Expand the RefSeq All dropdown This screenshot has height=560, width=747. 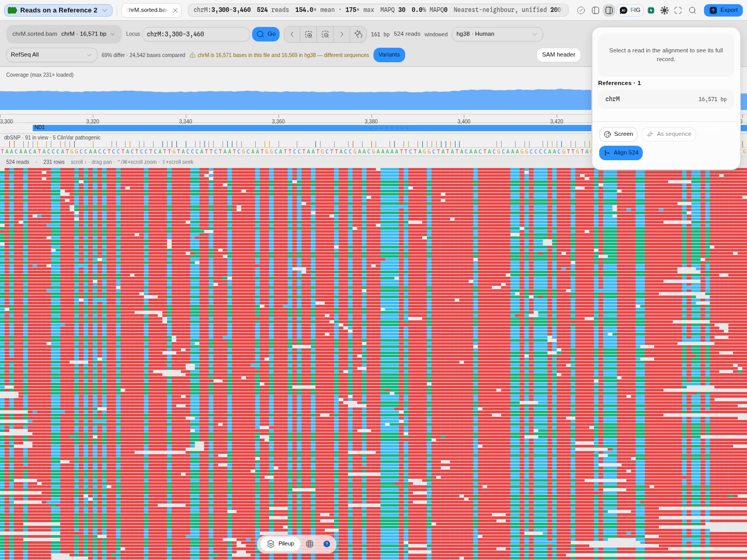51,55
